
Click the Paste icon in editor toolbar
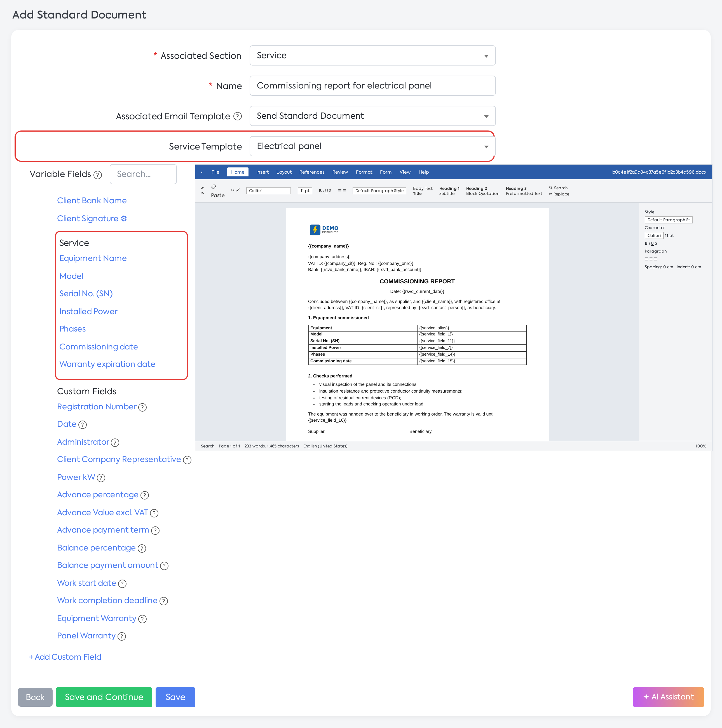[x=214, y=187]
